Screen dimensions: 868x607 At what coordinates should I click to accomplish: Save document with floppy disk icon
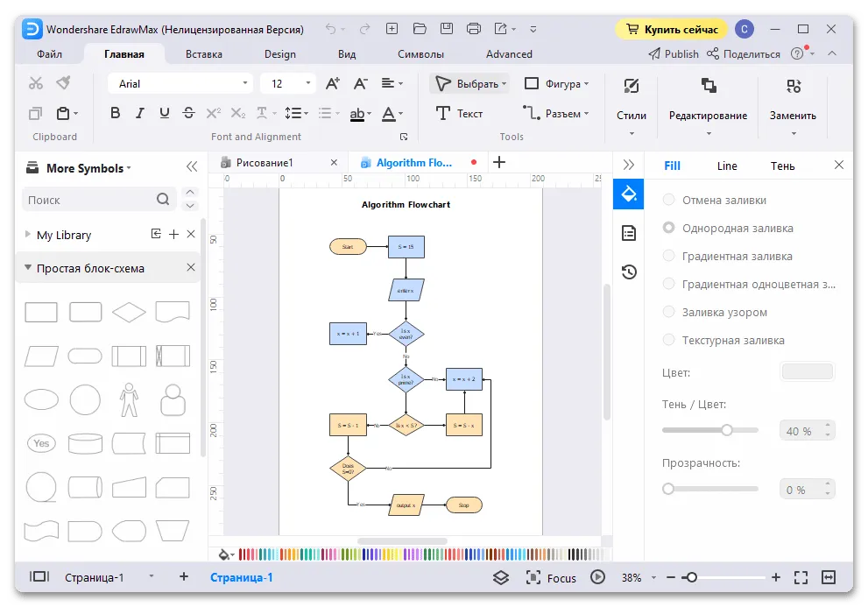[447, 29]
